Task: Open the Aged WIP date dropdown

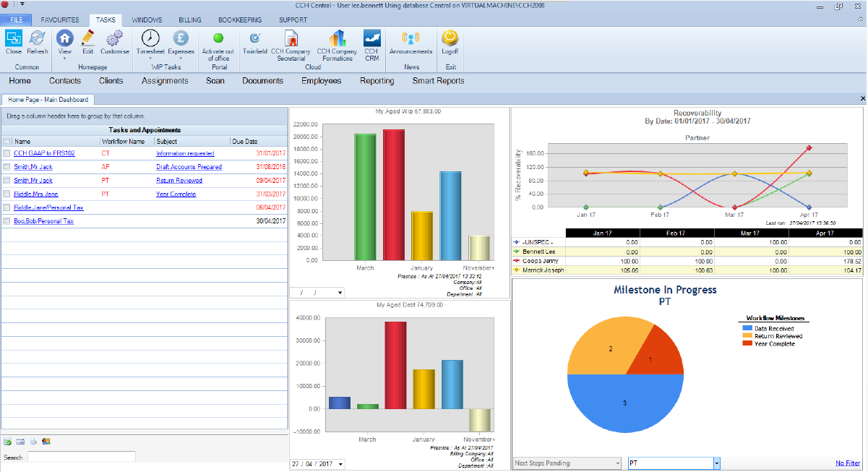Action: pos(340,293)
